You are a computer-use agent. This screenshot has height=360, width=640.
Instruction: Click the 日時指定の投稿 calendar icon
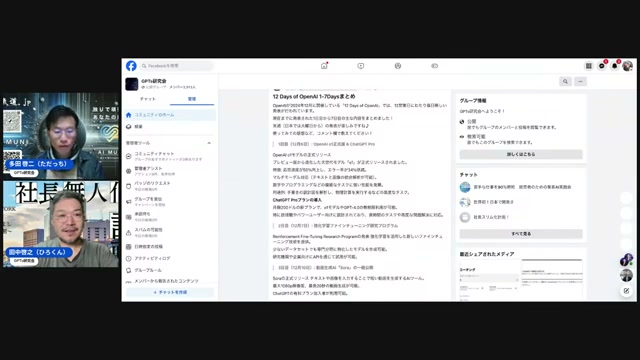click(x=129, y=247)
